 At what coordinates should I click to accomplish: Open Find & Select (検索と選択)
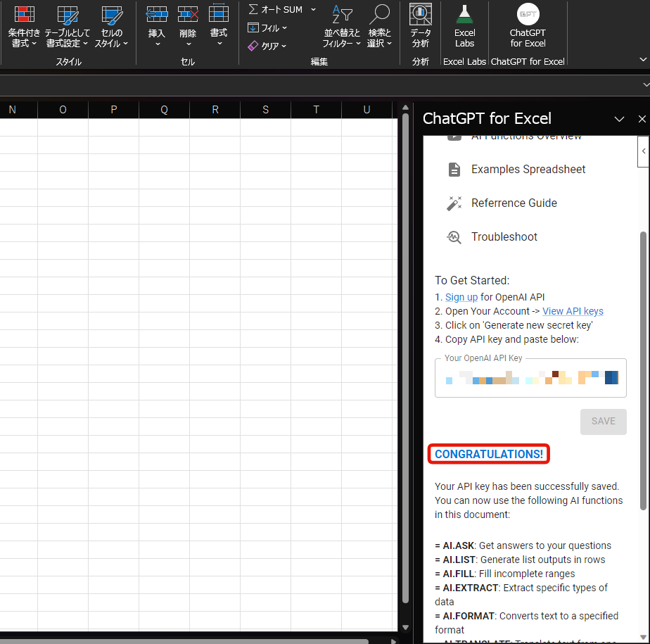coord(379,27)
